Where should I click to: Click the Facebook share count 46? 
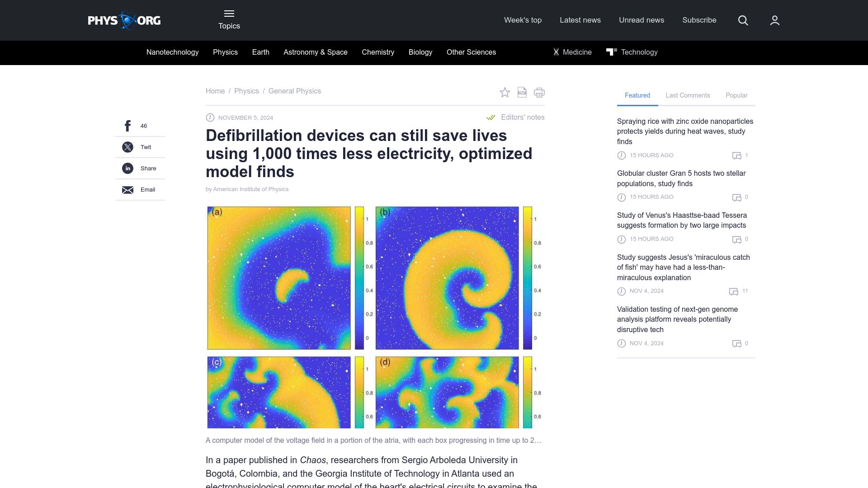pos(144,126)
